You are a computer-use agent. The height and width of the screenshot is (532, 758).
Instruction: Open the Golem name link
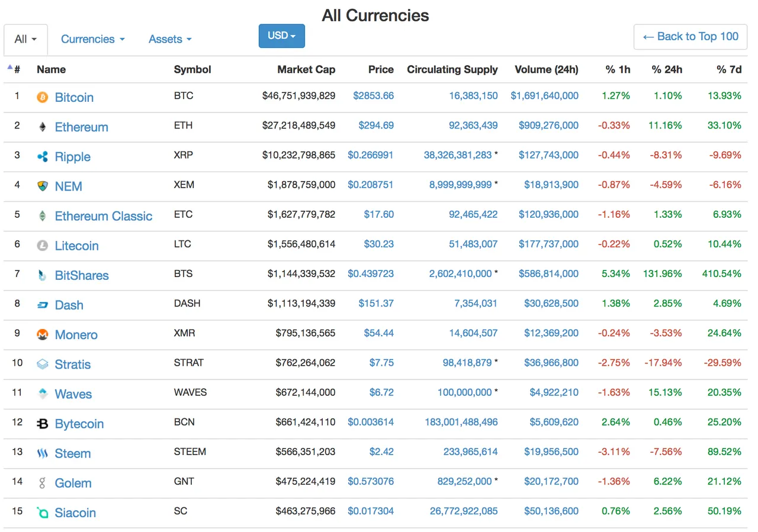point(73,483)
